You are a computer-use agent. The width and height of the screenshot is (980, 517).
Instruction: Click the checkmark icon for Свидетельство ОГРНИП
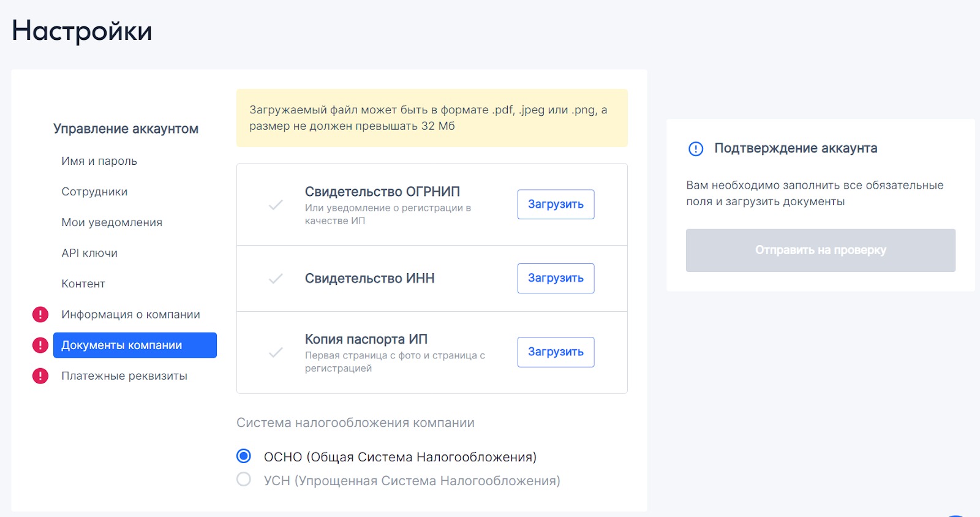[x=276, y=205]
